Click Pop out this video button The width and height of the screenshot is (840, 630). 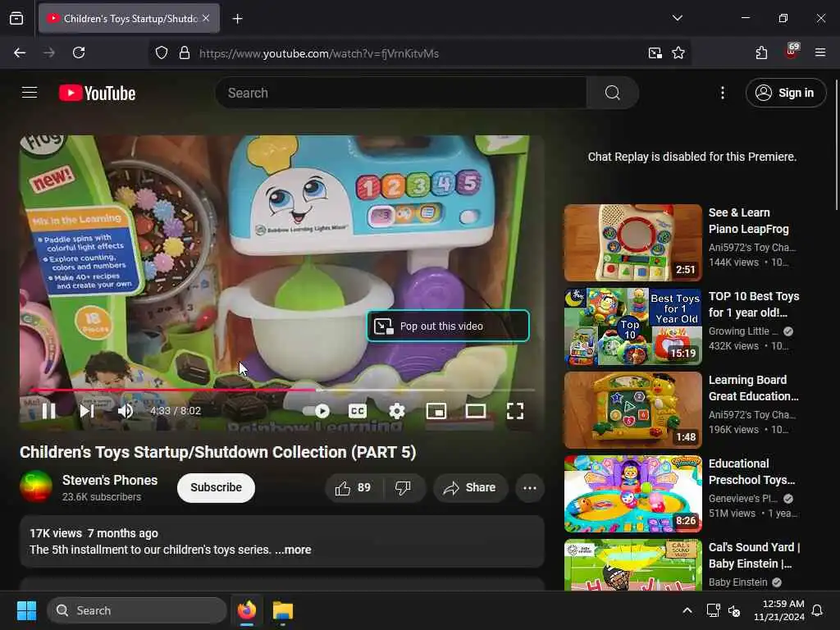pos(448,326)
